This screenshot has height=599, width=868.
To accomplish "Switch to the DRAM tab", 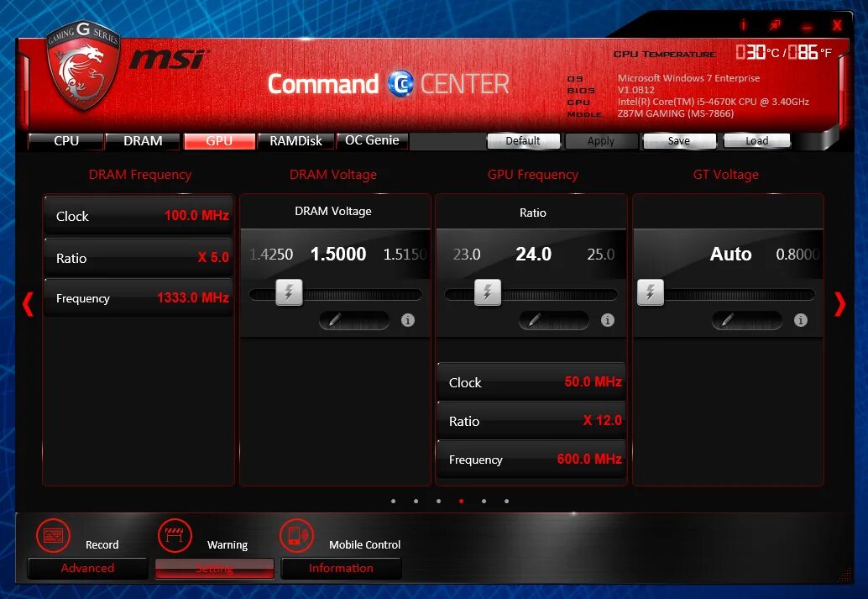I will point(143,141).
